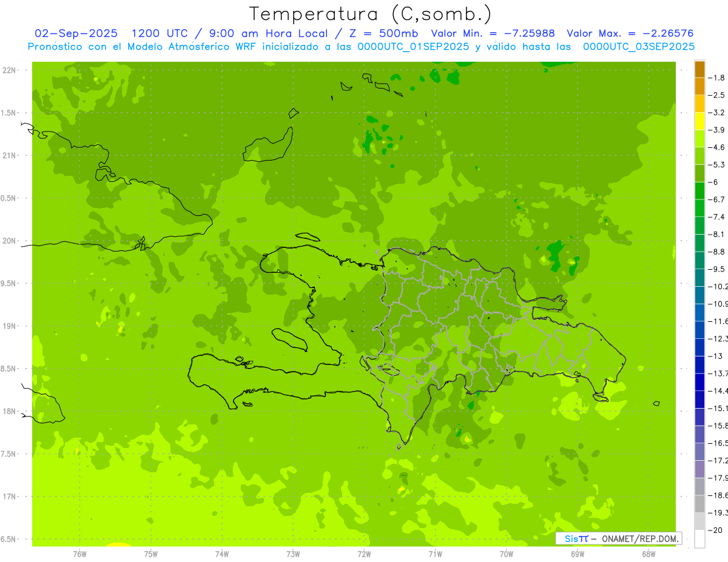Pick the brown-orange swatch above -1.8
This screenshot has width=728, height=562.
699,69
